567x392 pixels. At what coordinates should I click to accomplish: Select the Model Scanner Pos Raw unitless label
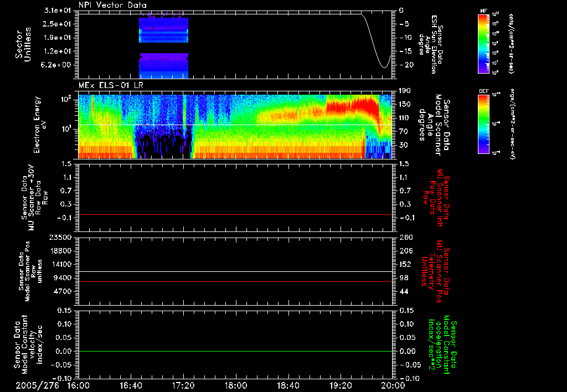tap(30, 271)
